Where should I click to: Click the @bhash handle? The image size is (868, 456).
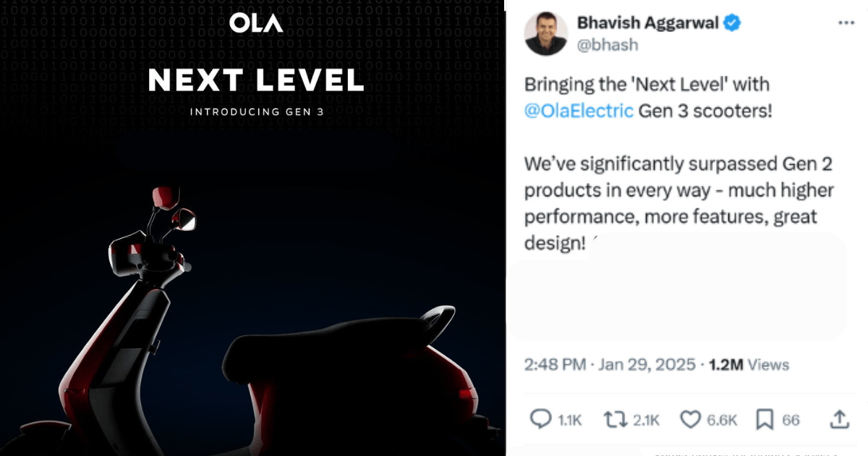[x=608, y=45]
